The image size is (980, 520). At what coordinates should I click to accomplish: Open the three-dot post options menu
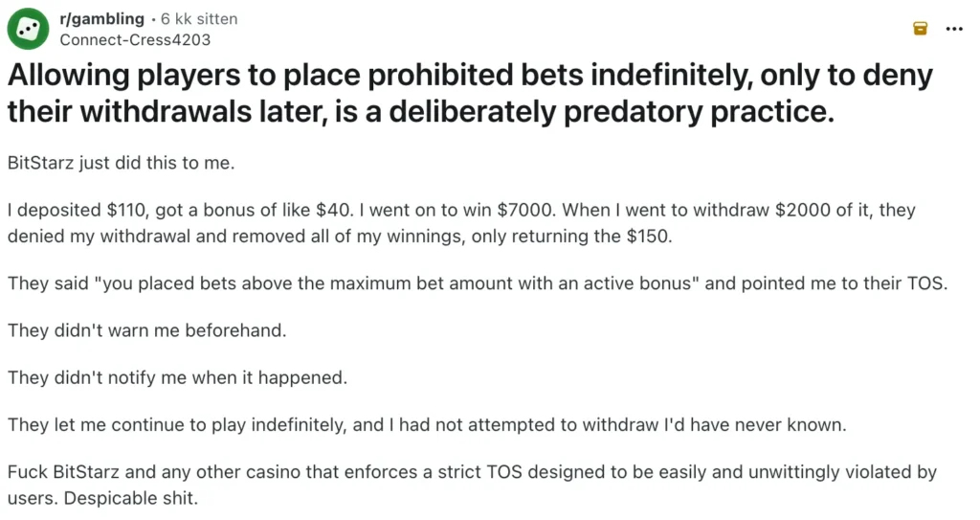click(954, 29)
